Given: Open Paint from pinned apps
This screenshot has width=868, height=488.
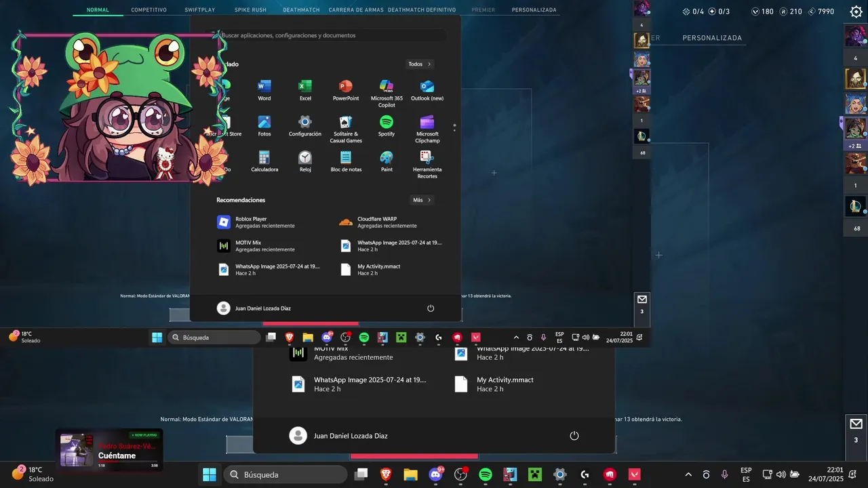Looking at the screenshot, I should [x=387, y=161].
